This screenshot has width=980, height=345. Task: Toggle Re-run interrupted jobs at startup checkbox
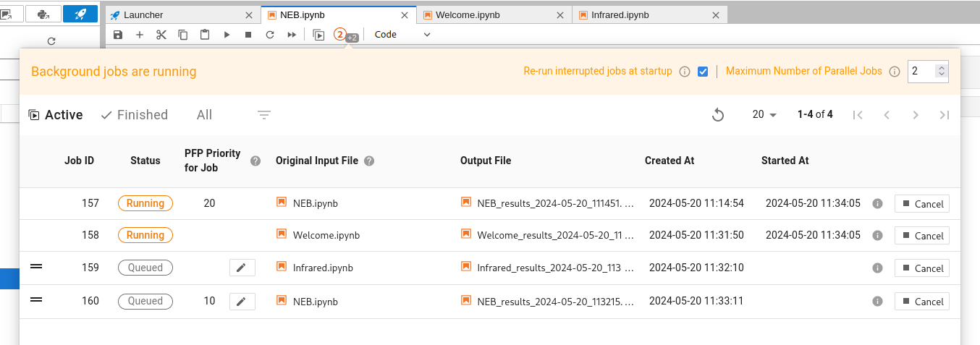coord(702,72)
